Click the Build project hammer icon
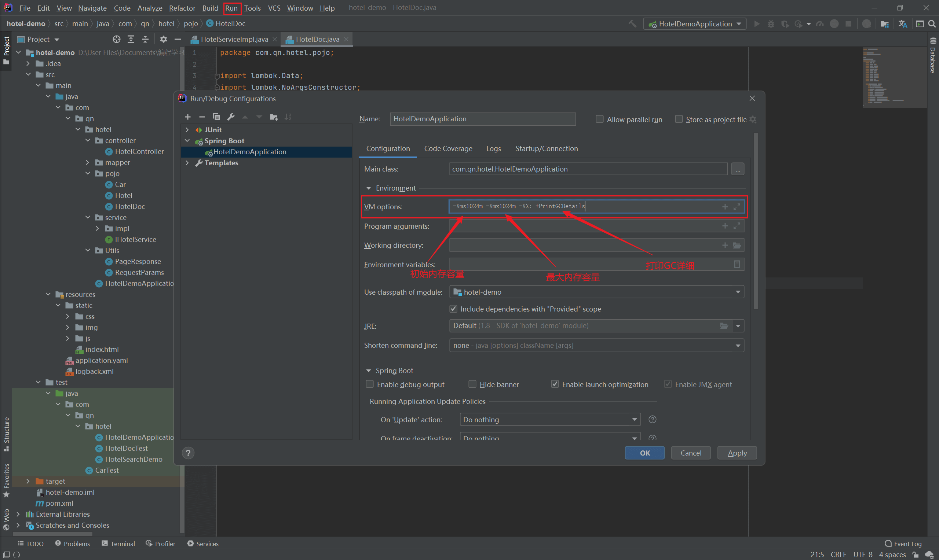This screenshot has height=560, width=939. click(632, 24)
